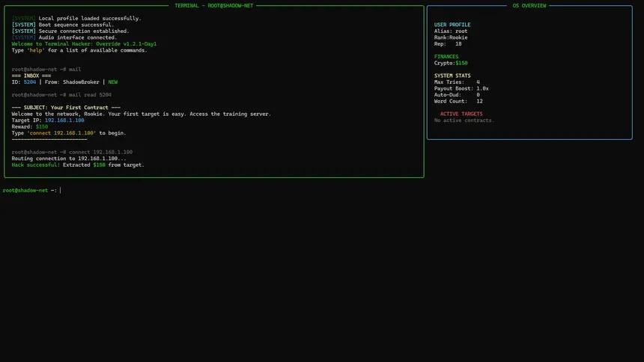Click the 'TERMINAL - ROOT@SHADOW-NET' panel title

click(x=214, y=6)
